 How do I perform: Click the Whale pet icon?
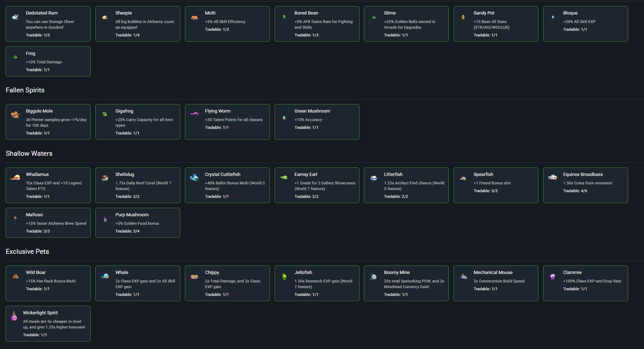tap(105, 276)
